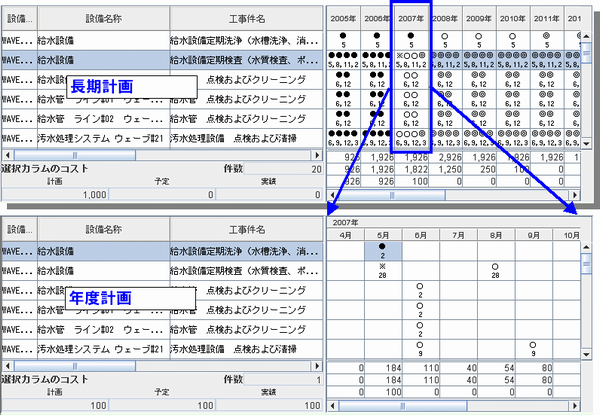Click 工事件名 column header in 長期計画 panel
Screen dimensions: 600x415
[246, 18]
